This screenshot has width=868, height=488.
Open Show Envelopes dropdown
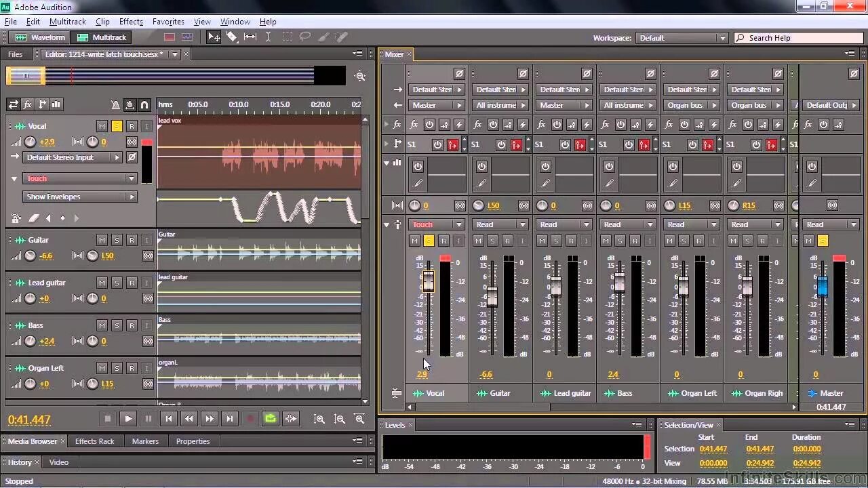click(x=81, y=197)
